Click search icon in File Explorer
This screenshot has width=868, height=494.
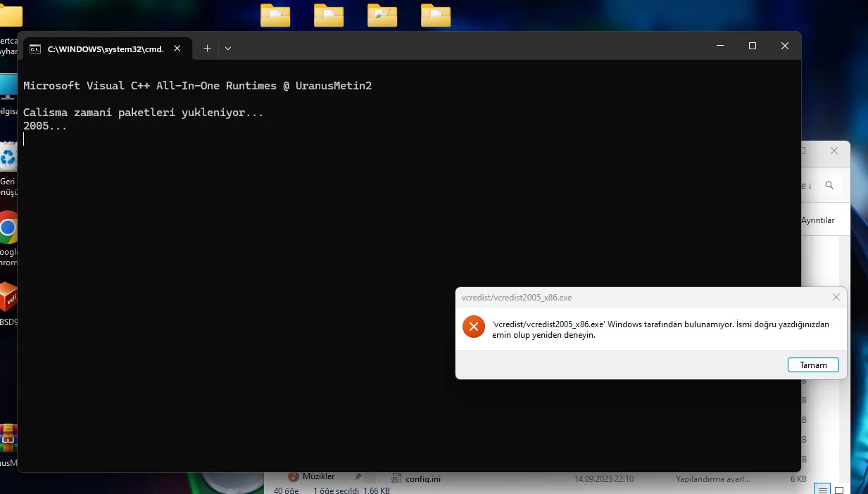tap(829, 185)
